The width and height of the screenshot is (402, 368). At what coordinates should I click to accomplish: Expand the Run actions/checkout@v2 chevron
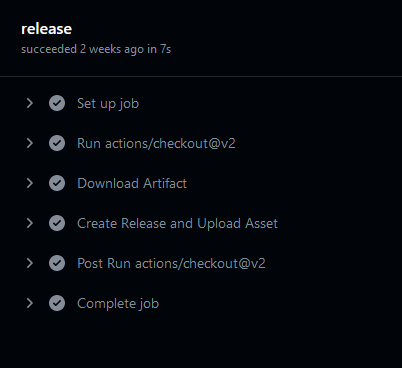pos(30,143)
